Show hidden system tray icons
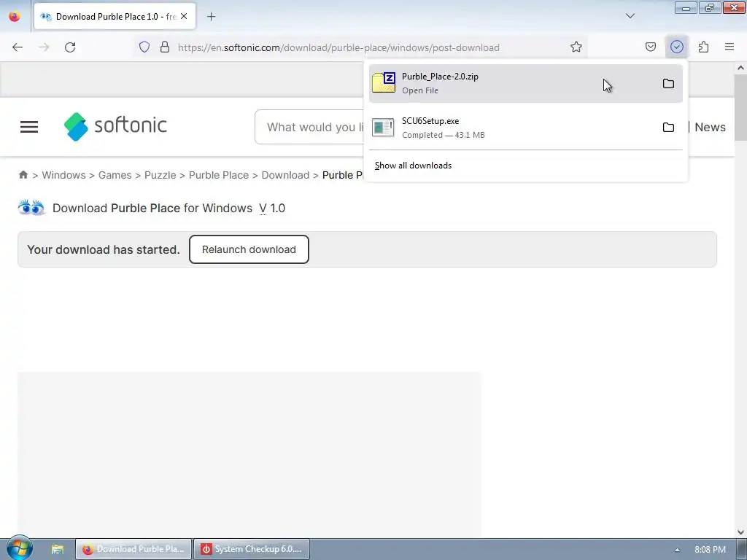 pyautogui.click(x=676, y=550)
